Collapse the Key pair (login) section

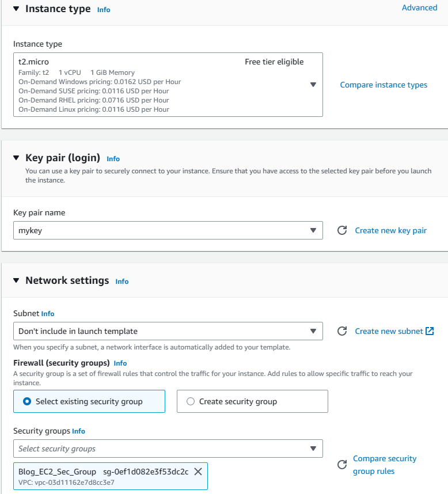(16, 158)
